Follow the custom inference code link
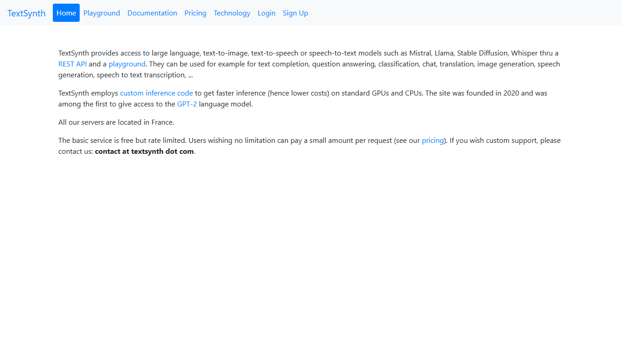This screenshot has width=622, height=364. coord(157,93)
